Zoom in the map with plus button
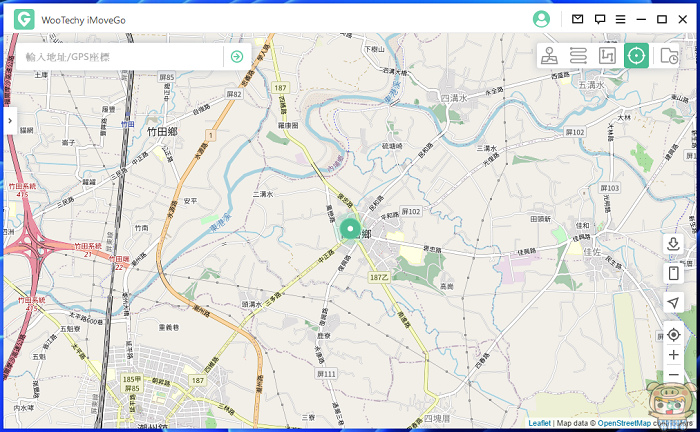Viewport: 700px width, 432px height. pyautogui.click(x=673, y=355)
